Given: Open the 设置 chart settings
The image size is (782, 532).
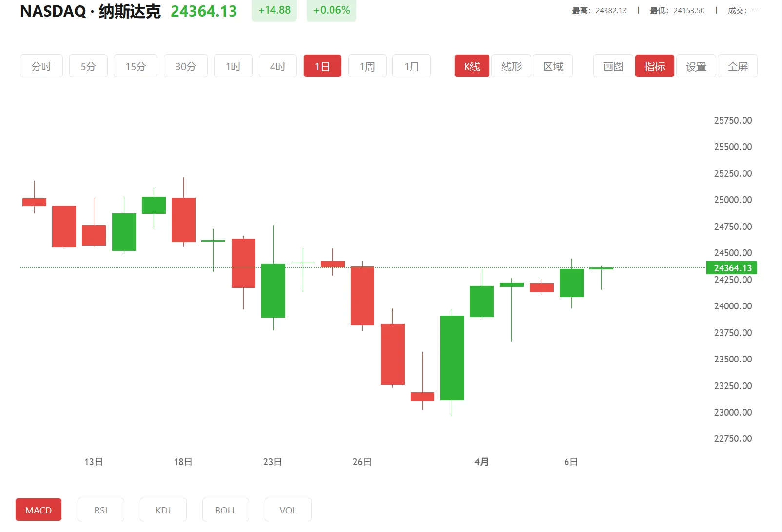Looking at the screenshot, I should pos(696,66).
